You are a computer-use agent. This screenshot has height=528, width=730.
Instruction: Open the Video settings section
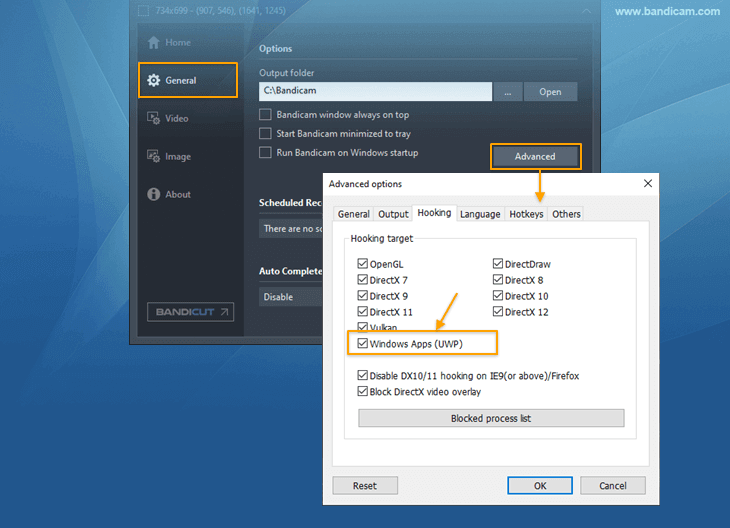pos(168,118)
